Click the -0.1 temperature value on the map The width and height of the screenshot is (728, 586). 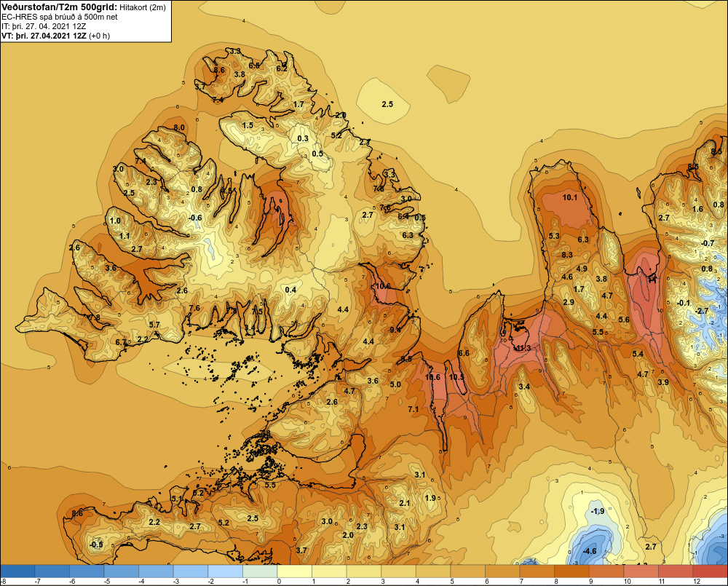click(x=684, y=303)
